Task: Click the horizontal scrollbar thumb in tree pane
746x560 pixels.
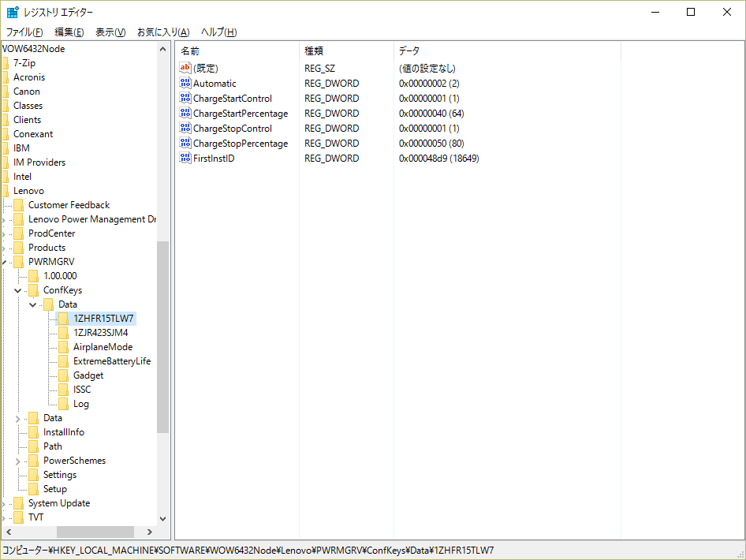Action: (95, 532)
